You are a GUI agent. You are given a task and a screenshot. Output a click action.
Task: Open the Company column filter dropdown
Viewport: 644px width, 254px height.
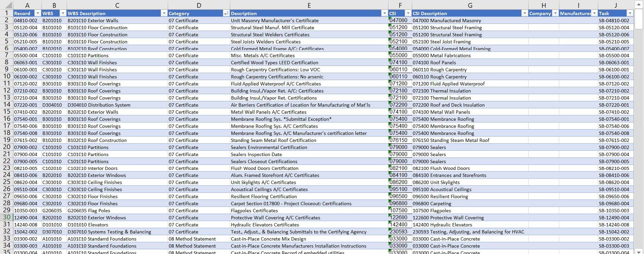[555, 13]
